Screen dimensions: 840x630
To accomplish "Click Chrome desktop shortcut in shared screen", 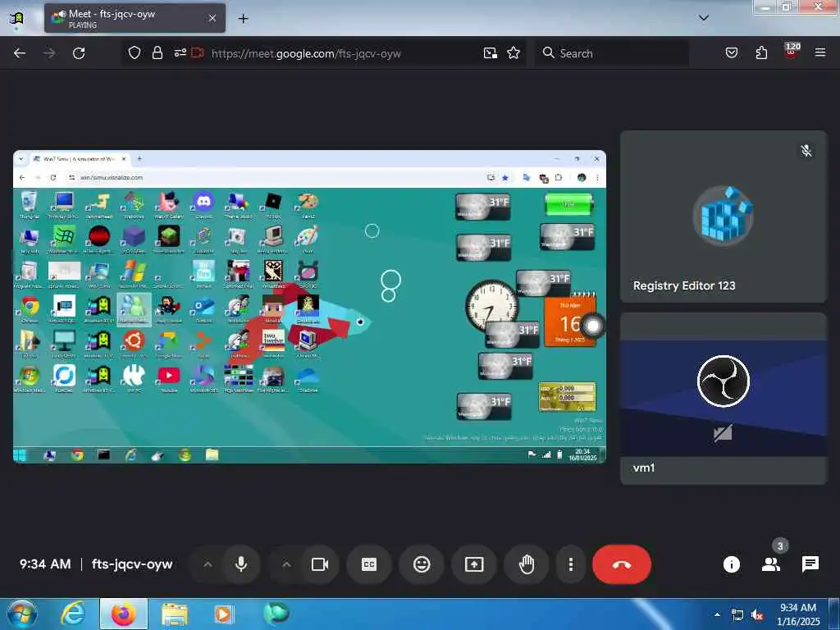I will [x=30, y=309].
